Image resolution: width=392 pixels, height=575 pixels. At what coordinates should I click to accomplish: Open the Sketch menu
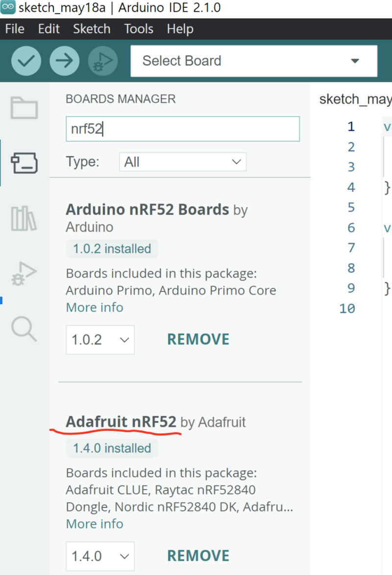(92, 29)
